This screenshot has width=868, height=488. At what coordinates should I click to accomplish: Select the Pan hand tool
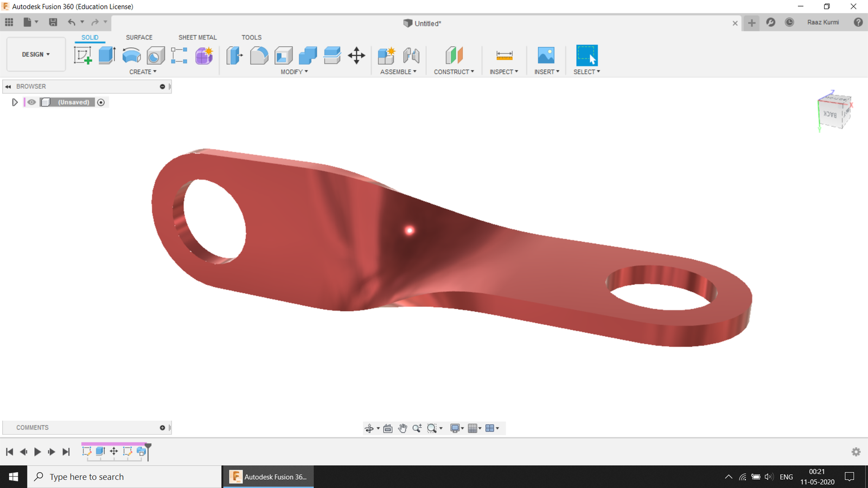click(403, 428)
